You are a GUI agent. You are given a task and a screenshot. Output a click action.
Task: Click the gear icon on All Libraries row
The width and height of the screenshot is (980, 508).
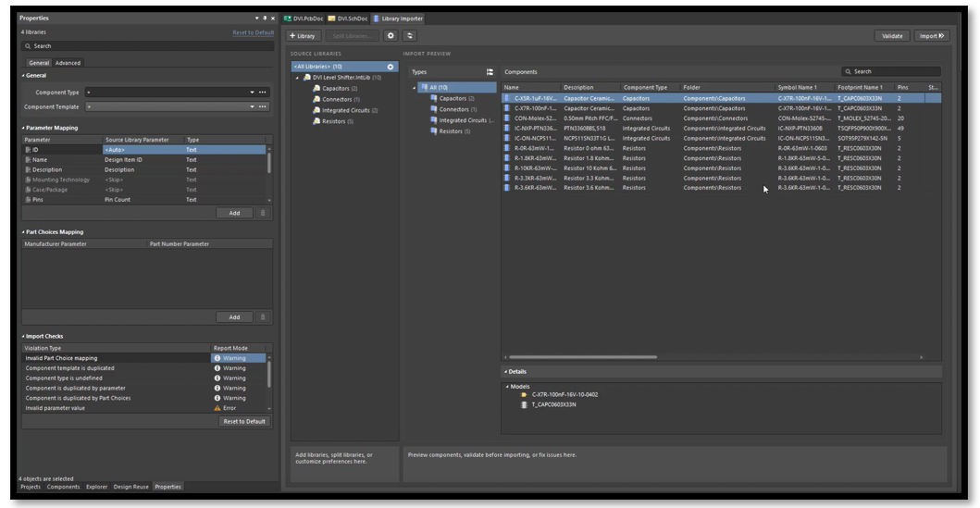[391, 67]
